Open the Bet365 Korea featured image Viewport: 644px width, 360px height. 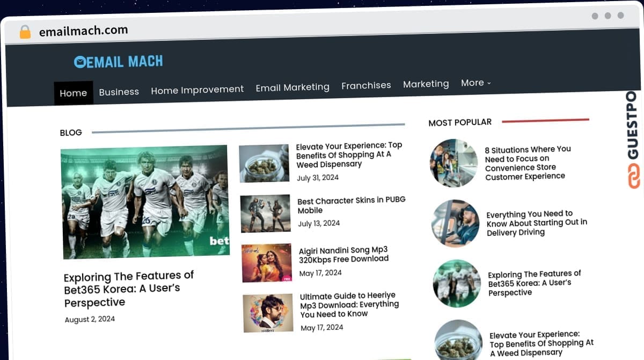click(145, 202)
